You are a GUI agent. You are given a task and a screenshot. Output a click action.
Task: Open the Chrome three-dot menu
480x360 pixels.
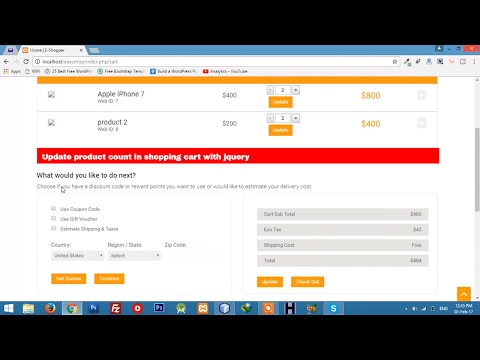point(474,62)
